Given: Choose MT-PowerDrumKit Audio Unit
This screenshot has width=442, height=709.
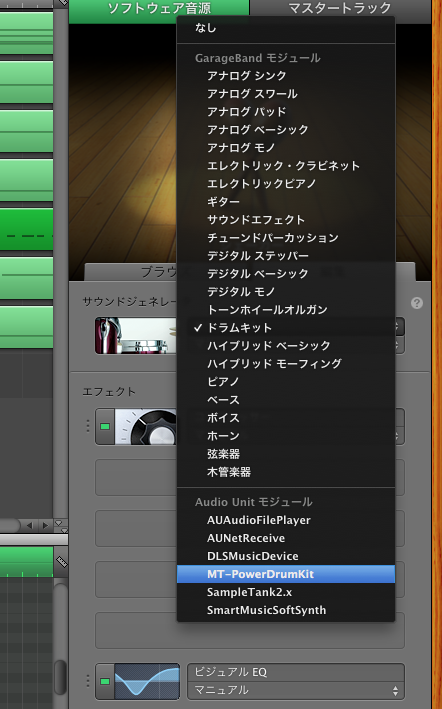Looking at the screenshot, I should (x=286, y=574).
